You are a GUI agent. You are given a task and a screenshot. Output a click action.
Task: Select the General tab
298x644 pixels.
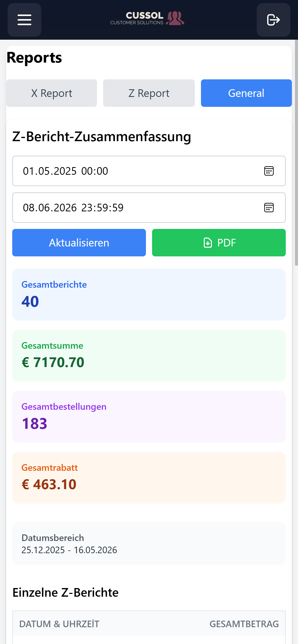246,93
